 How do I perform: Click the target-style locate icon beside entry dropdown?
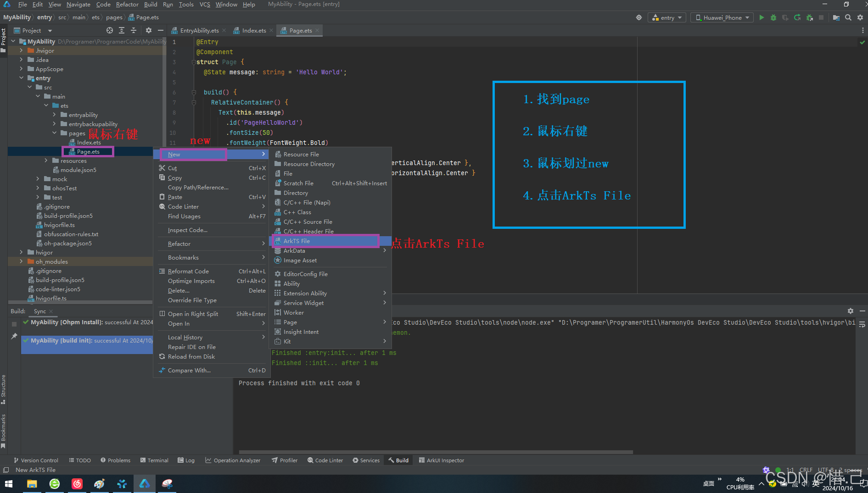coord(639,17)
